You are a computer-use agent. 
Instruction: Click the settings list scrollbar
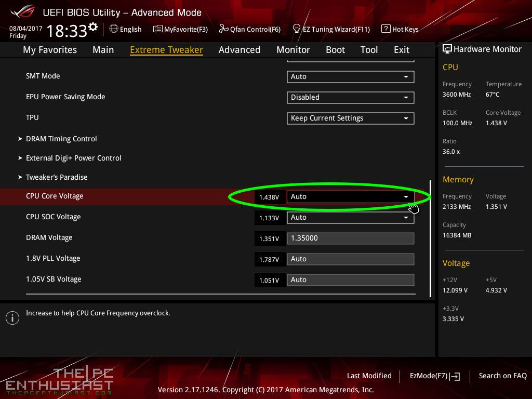click(430, 238)
